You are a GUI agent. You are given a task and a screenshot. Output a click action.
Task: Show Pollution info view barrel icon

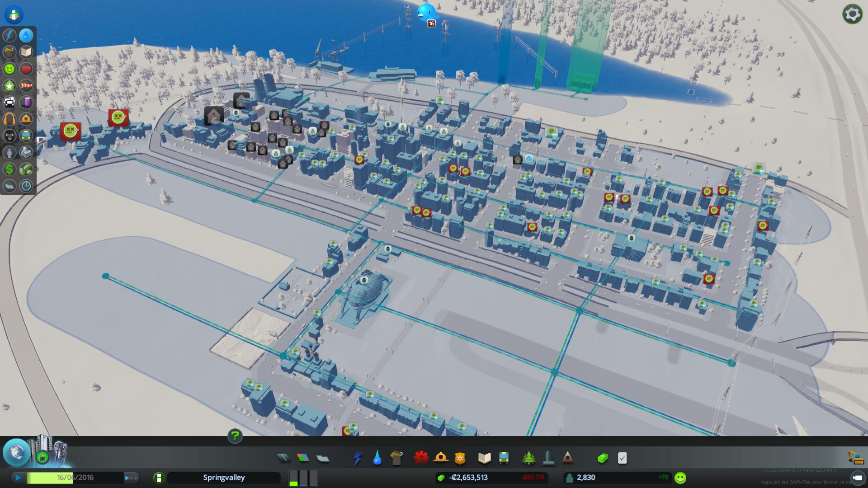[x=26, y=102]
